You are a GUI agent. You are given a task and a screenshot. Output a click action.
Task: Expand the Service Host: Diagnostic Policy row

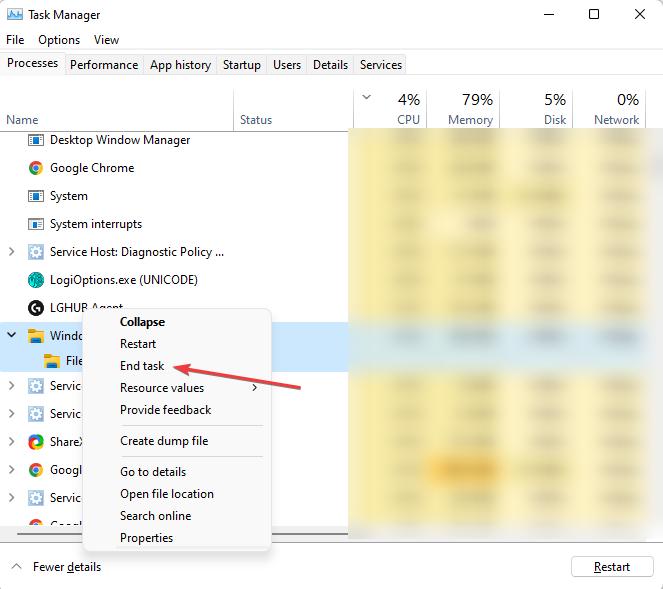(12, 252)
